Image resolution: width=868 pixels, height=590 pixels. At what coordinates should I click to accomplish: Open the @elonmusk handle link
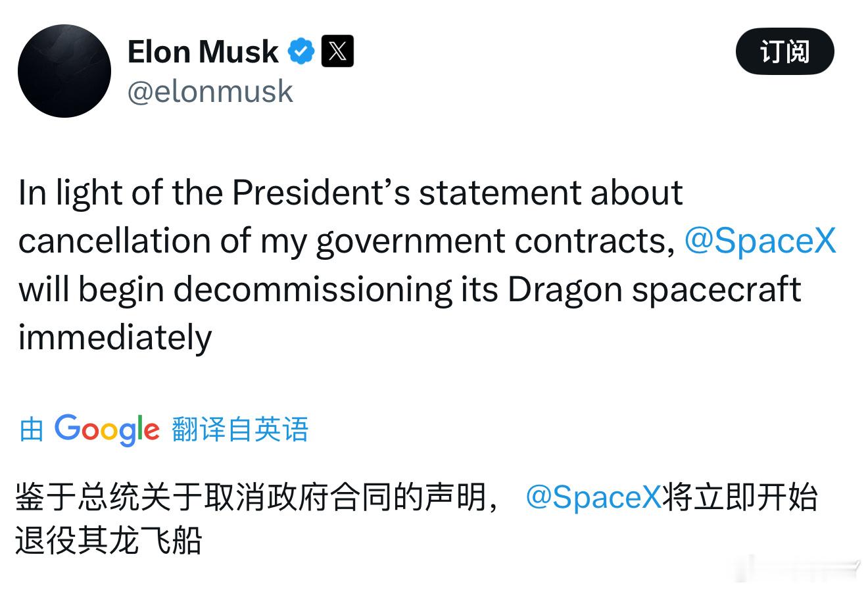210,91
